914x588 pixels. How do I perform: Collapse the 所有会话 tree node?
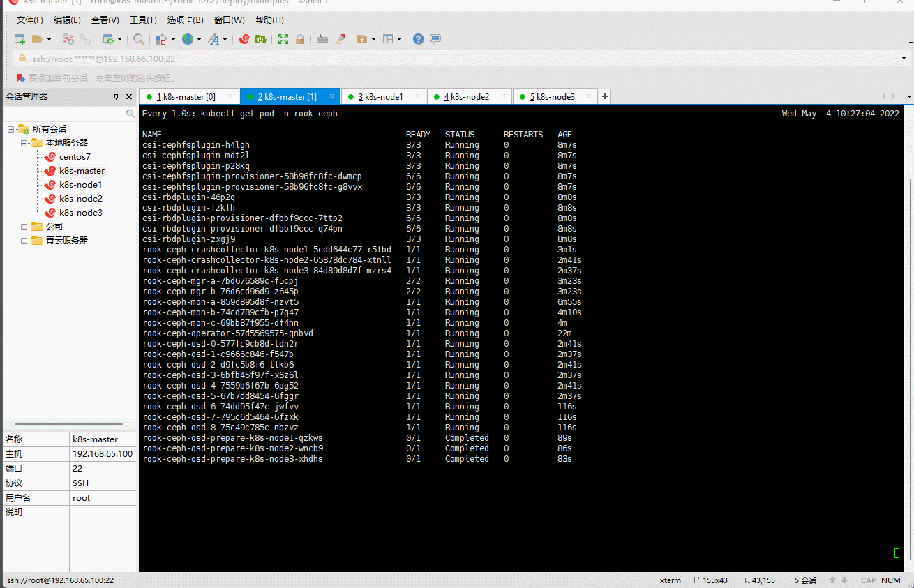coord(10,129)
